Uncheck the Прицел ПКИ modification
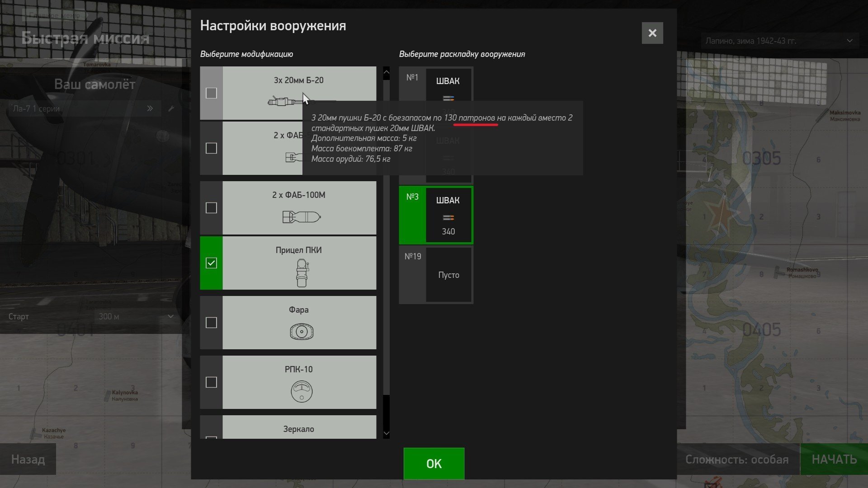 211,263
